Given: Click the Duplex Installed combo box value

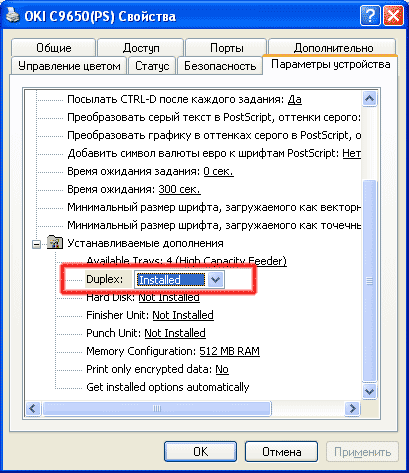Looking at the screenshot, I should pyautogui.click(x=171, y=280).
